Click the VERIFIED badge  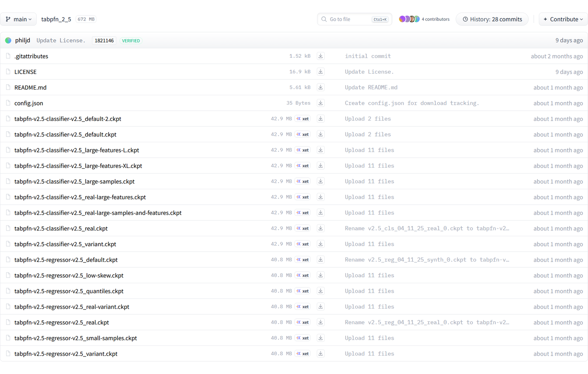click(131, 40)
